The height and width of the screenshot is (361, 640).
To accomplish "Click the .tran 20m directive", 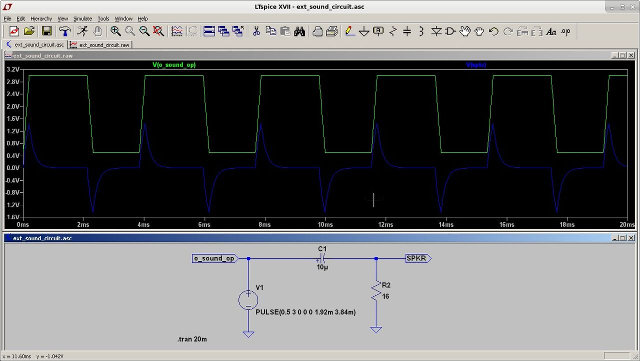I will [x=192, y=339].
